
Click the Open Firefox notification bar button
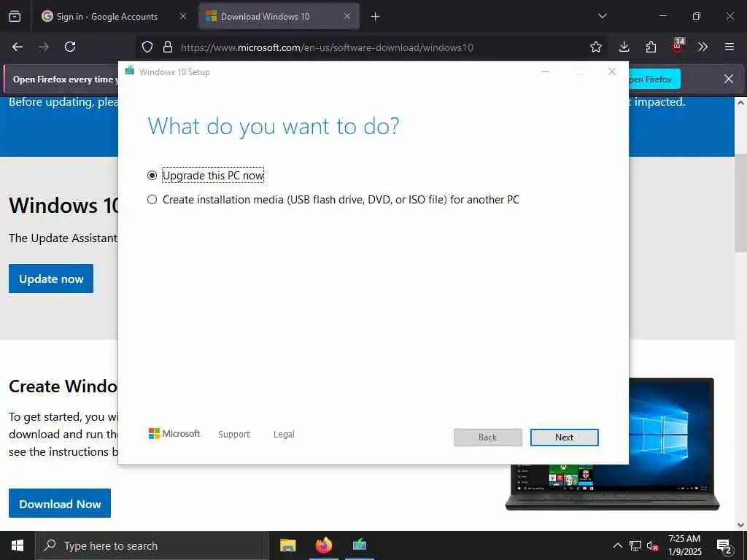click(x=654, y=79)
